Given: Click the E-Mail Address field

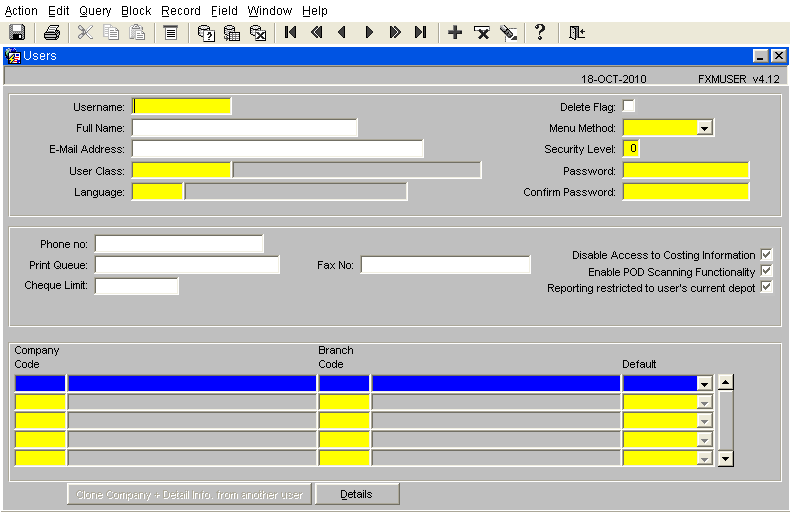Looking at the screenshot, I should point(278,149).
